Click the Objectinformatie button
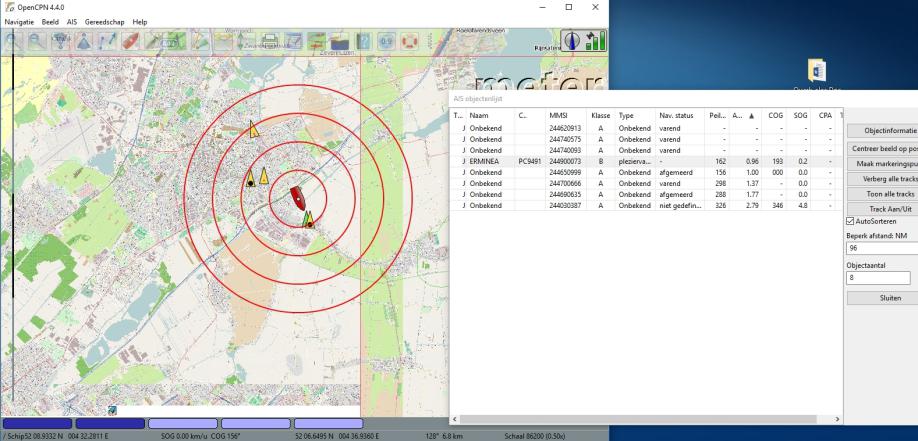Image resolution: width=918 pixels, height=441 pixels. coord(882,131)
